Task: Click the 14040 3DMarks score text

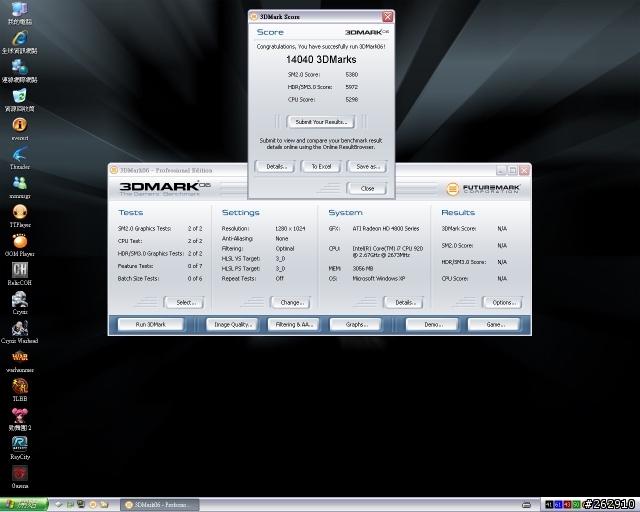Action: (x=321, y=60)
